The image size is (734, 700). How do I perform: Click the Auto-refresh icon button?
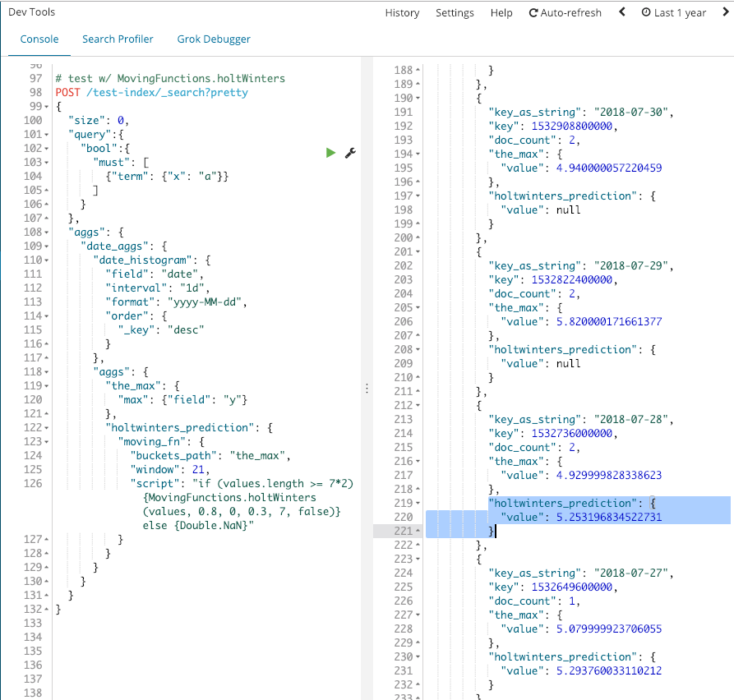tap(565, 13)
